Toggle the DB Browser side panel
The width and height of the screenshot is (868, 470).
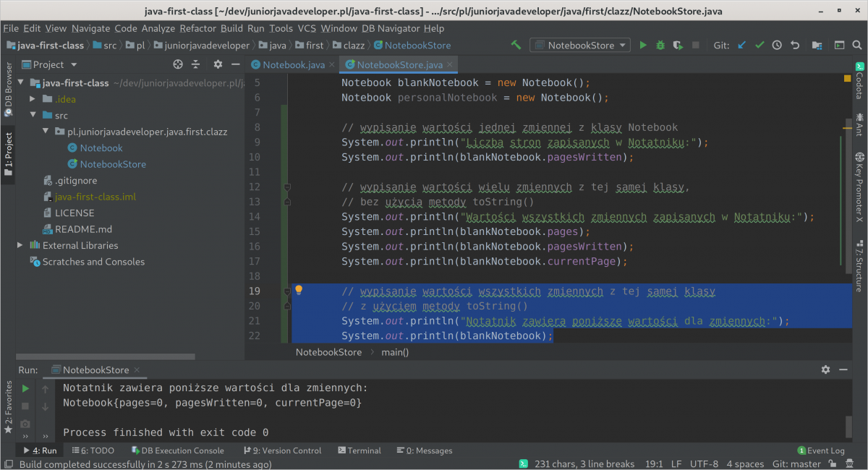pyautogui.click(x=9, y=90)
